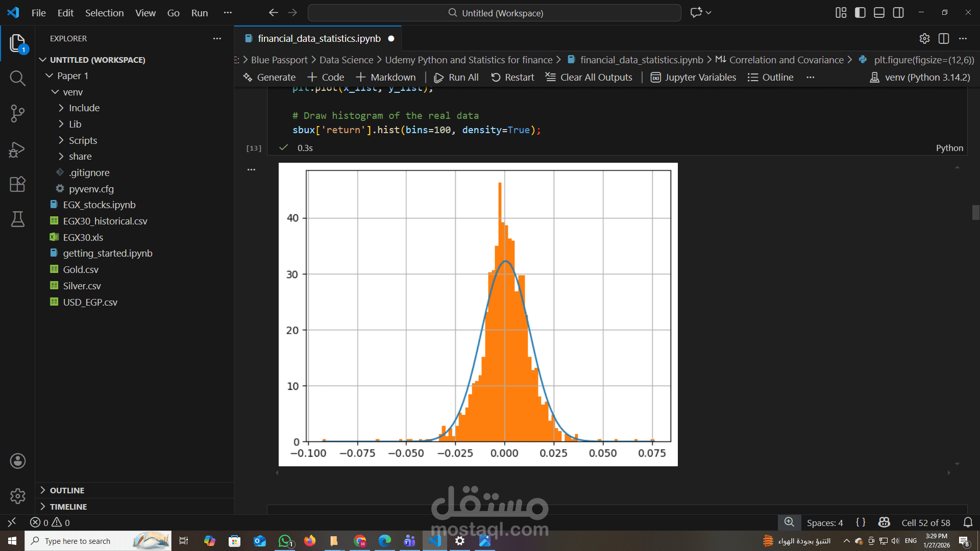This screenshot has height=551, width=980.
Task: Expand the Include folder
Action: 84,108
